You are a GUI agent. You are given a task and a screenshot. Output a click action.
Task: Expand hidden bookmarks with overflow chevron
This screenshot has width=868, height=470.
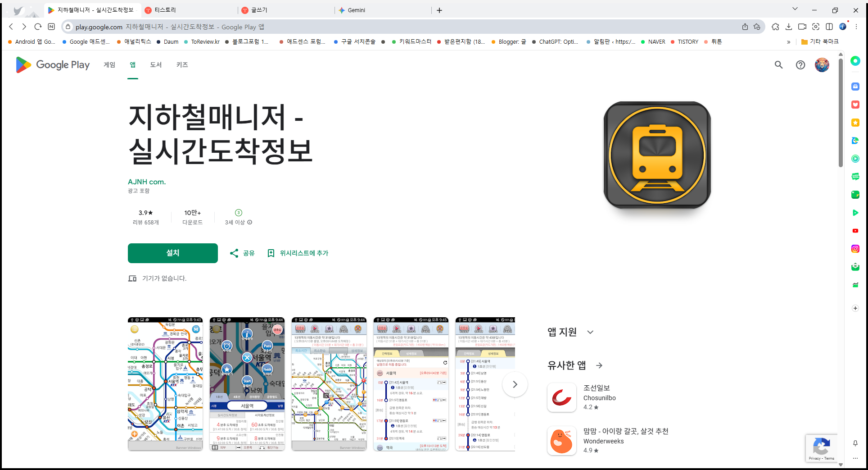click(788, 41)
